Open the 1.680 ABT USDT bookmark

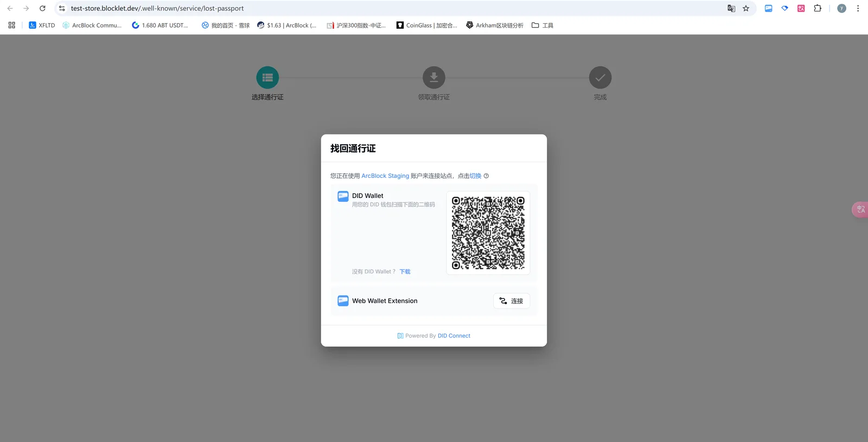click(160, 25)
